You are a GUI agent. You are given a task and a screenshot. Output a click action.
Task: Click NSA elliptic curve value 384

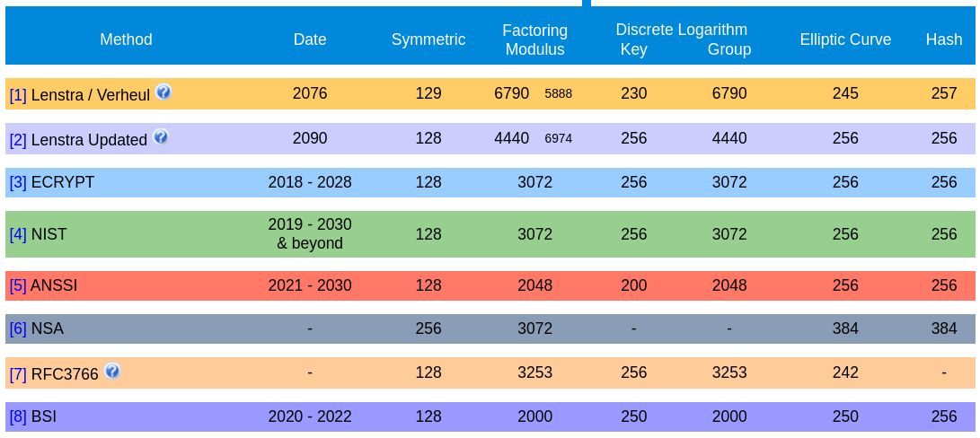(845, 328)
